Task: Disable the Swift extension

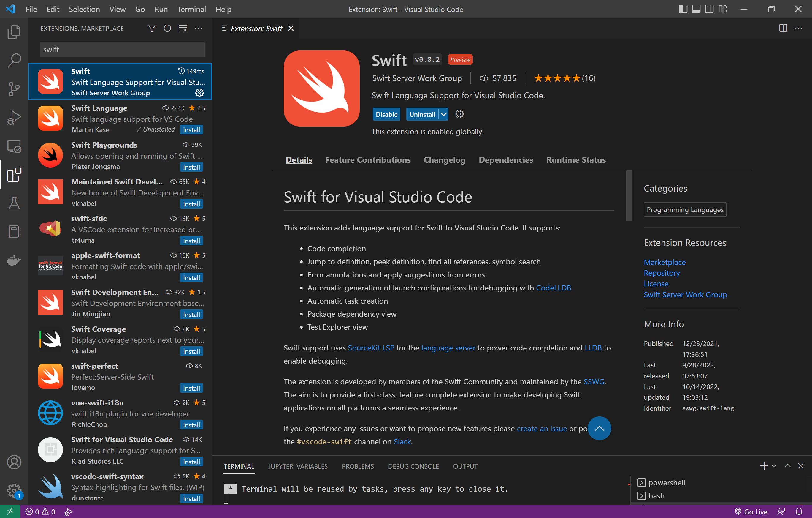Action: (386, 114)
